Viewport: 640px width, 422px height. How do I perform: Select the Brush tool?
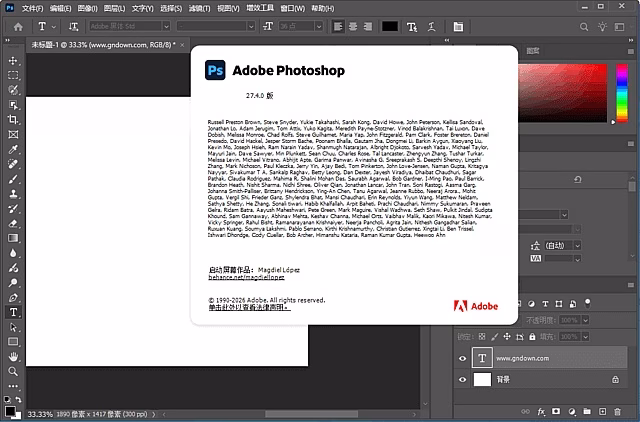pos(13,179)
